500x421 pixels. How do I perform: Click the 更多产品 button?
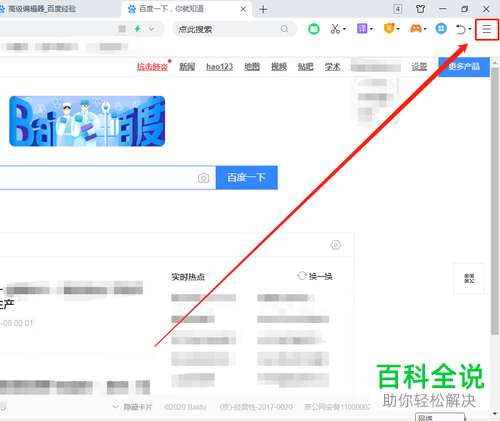[x=464, y=67]
